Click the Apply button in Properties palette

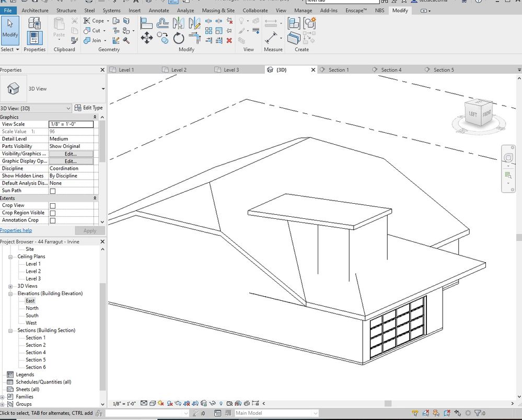pyautogui.click(x=89, y=230)
